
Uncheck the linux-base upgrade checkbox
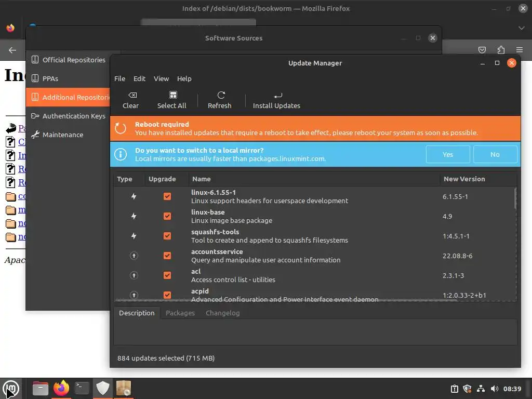coord(167,216)
